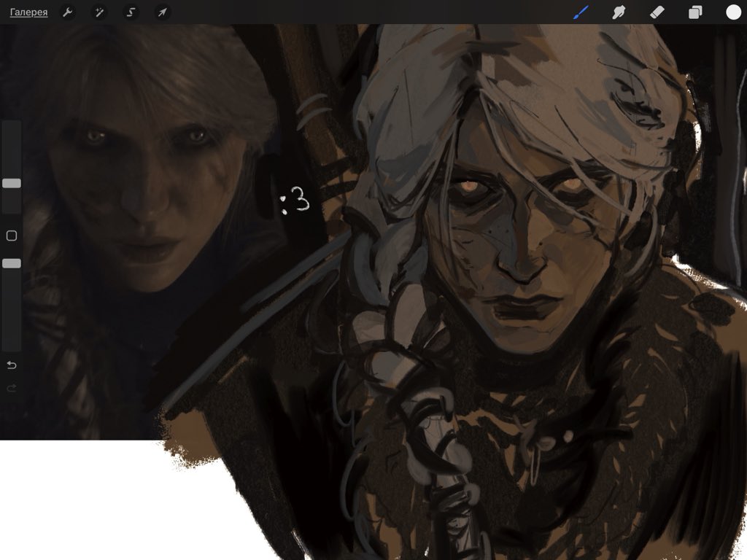Undo the last stroke with undo arrow
Screen dimensions: 747x560
12,365
